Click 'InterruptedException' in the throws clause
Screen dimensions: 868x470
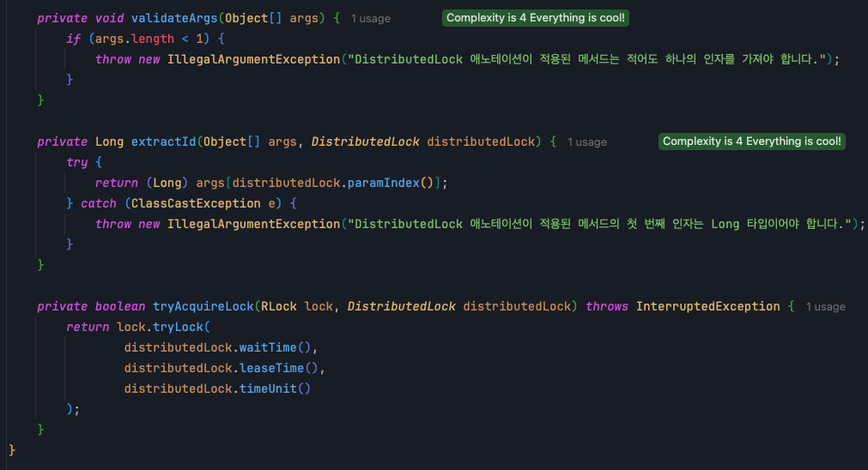point(708,306)
